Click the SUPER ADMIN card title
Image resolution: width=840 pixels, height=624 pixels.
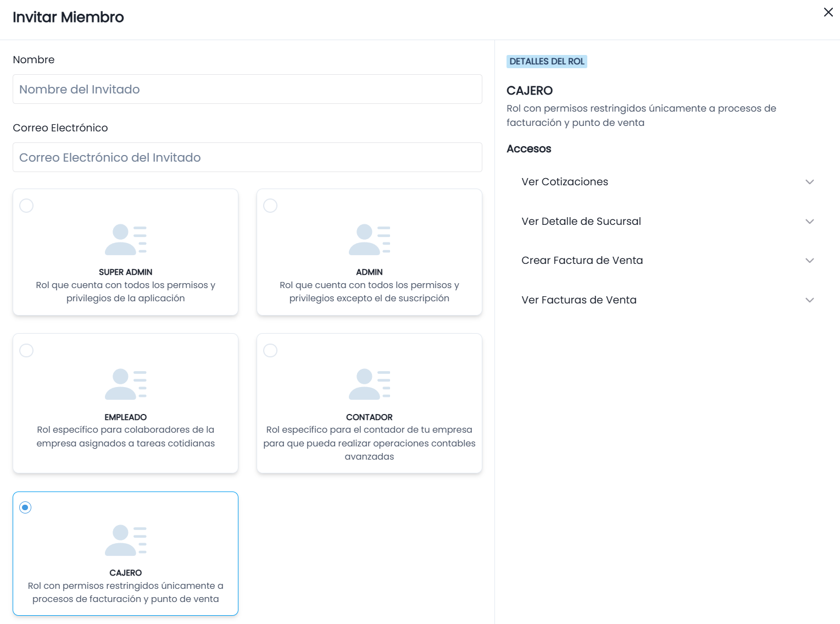click(126, 272)
